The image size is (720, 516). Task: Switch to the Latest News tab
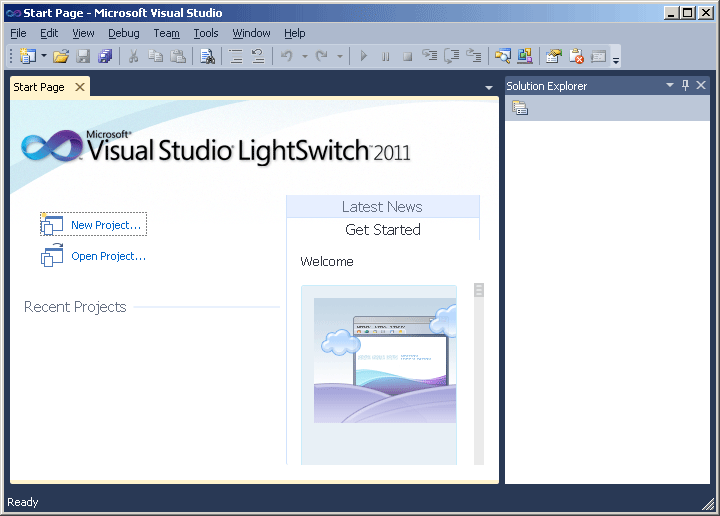pyautogui.click(x=382, y=207)
